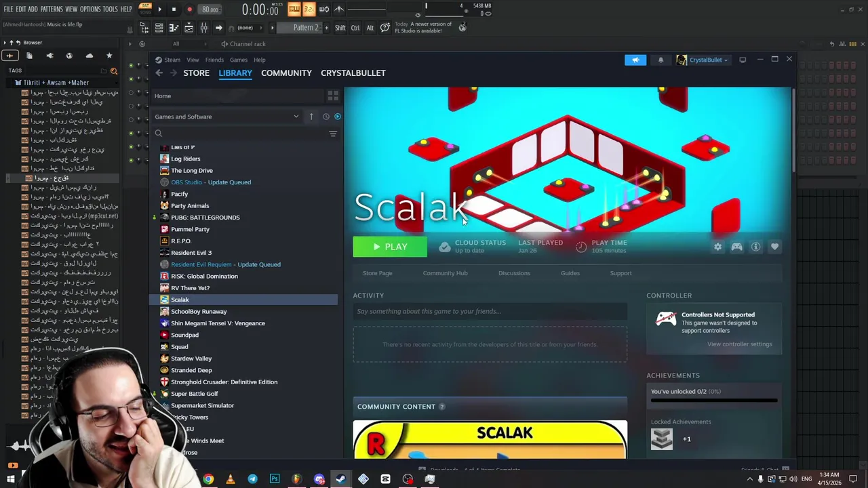Open the Friends menu in Steam

(214, 60)
